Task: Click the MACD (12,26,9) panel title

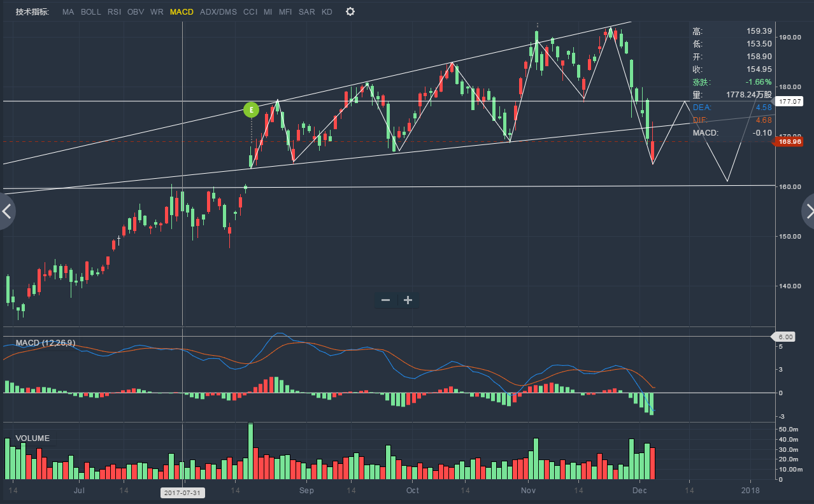Action: coord(45,343)
